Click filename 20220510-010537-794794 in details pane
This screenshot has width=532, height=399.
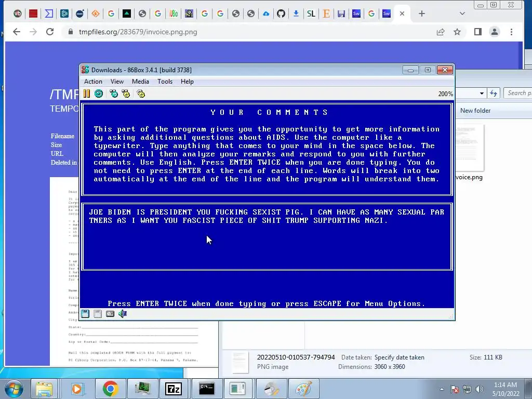tap(296, 357)
